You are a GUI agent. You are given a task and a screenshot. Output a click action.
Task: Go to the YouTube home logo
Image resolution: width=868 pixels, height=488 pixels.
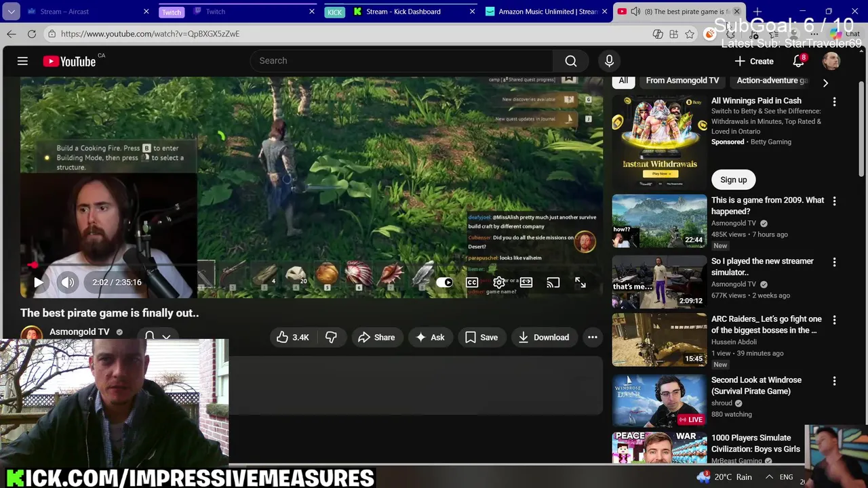point(70,61)
